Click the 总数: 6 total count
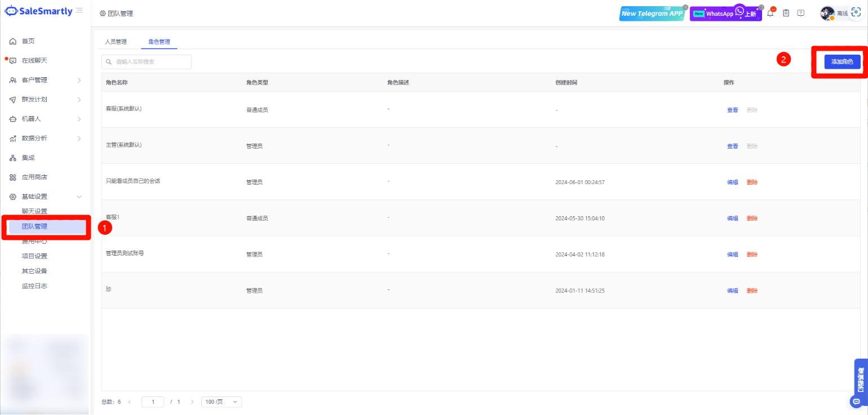868x415 pixels. click(111, 402)
